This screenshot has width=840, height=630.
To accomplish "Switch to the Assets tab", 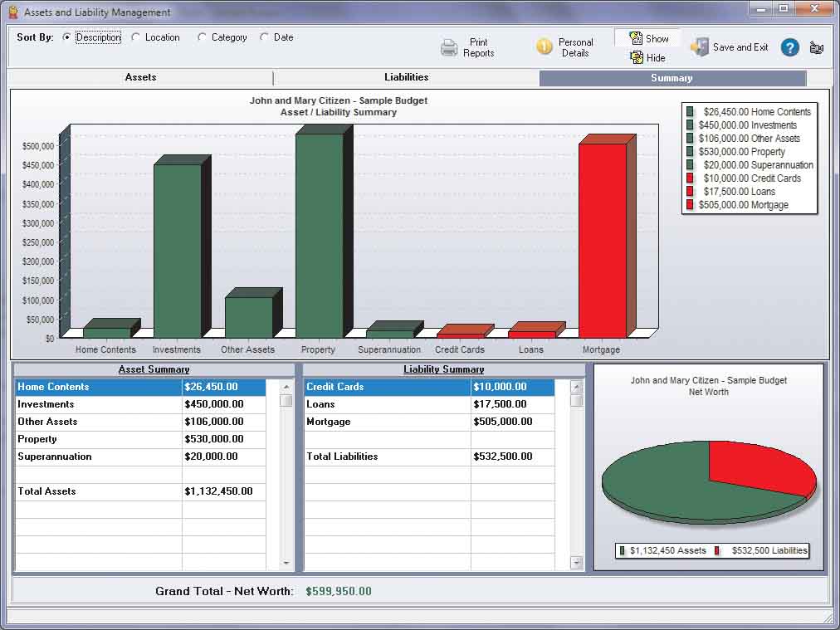I will 140,78.
